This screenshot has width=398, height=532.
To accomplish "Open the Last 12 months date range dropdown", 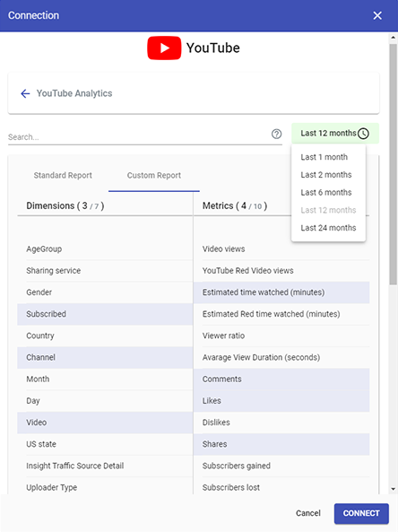I will click(x=335, y=134).
